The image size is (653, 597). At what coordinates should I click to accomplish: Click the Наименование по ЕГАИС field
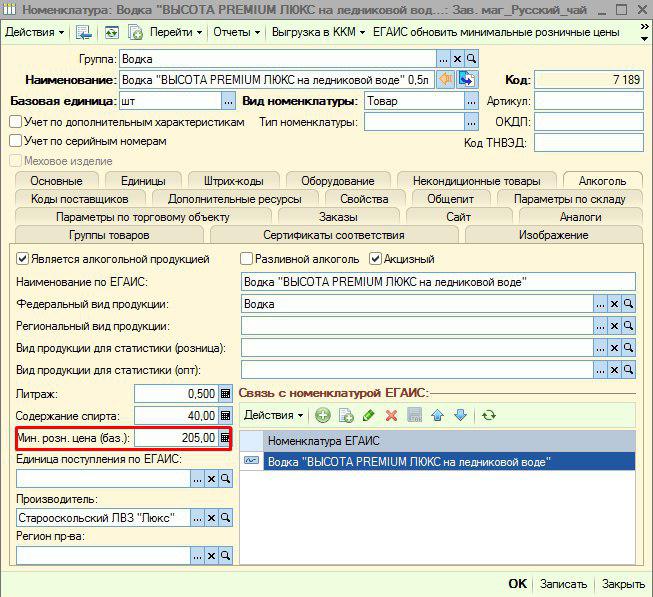(x=438, y=282)
